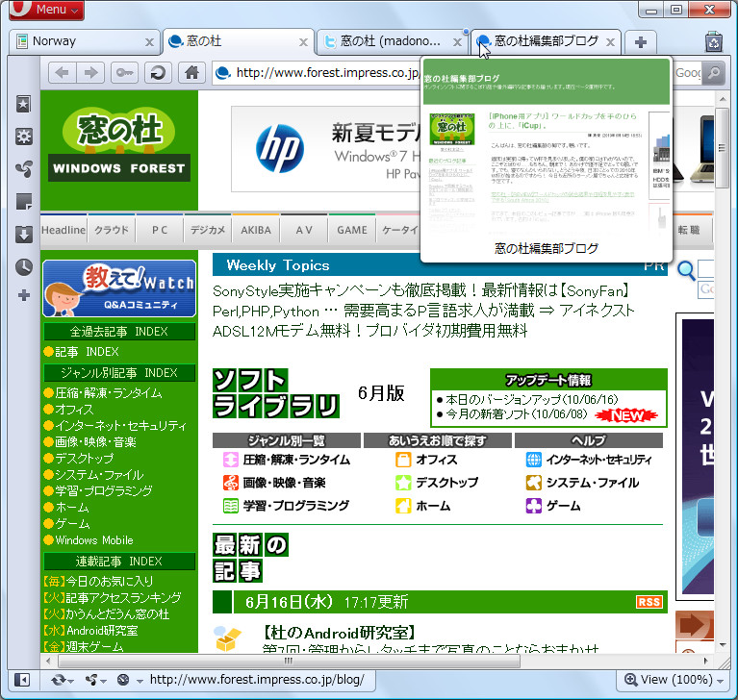
Task: Open the Opera Menu button
Action: (x=46, y=10)
